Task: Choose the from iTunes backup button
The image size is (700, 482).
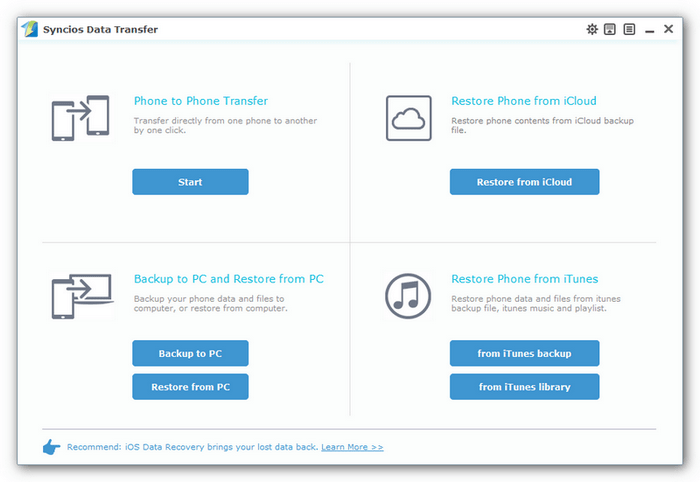Action: pyautogui.click(x=525, y=353)
